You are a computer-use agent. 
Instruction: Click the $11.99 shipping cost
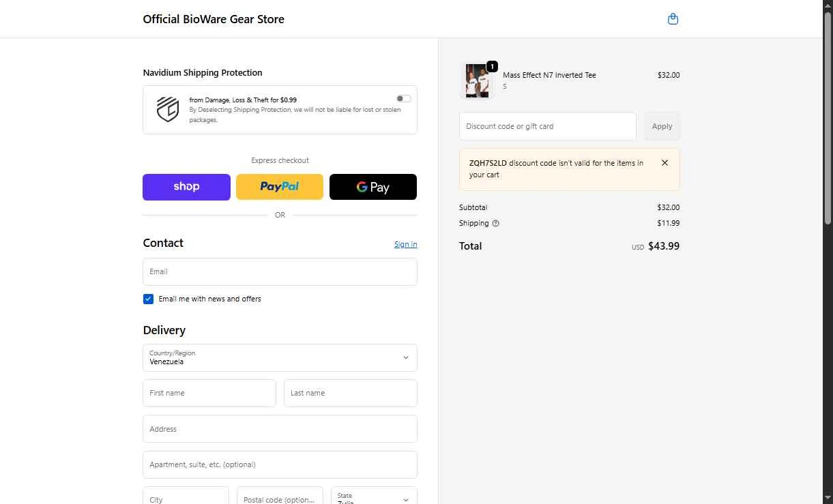point(669,223)
